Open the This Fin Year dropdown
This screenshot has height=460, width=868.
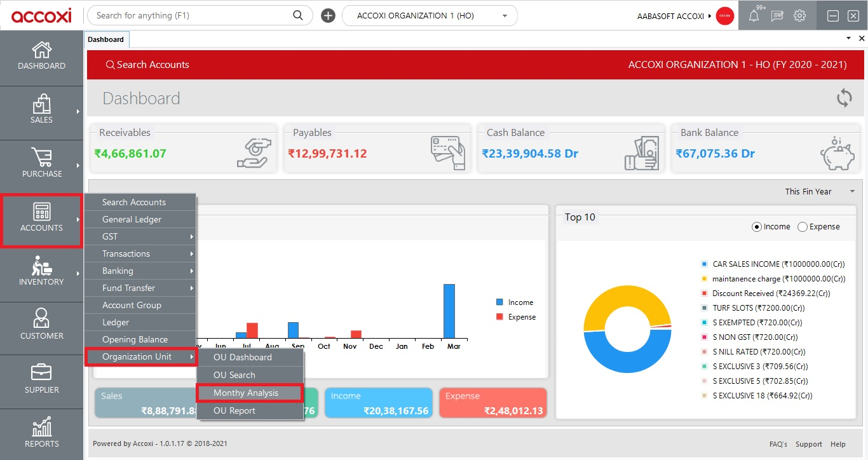pyautogui.click(x=820, y=191)
